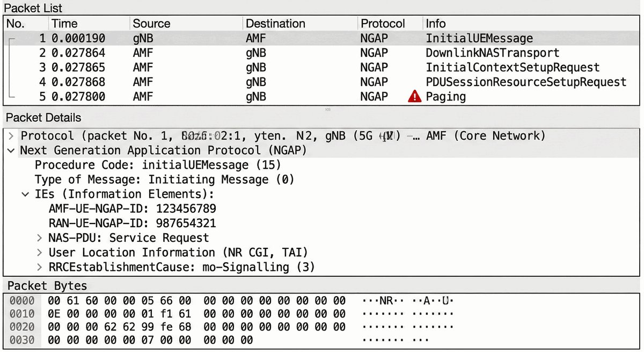Collapse the IEs Information Elements node

25,194
